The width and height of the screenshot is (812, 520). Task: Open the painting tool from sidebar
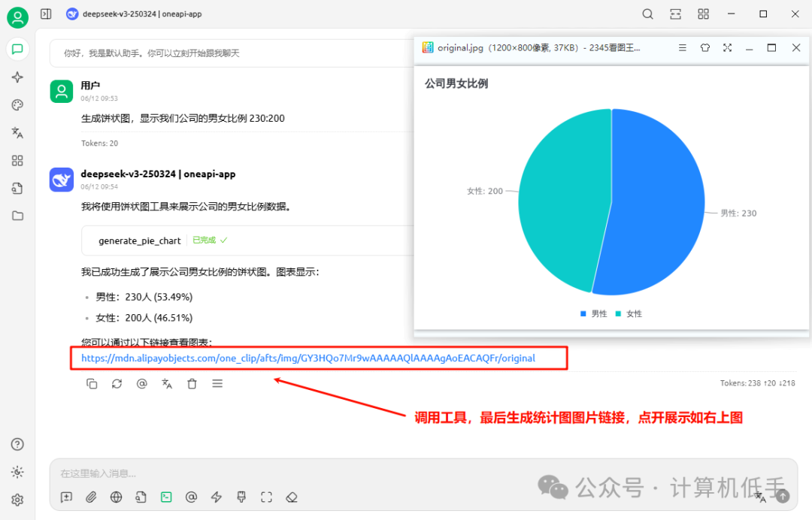17,104
